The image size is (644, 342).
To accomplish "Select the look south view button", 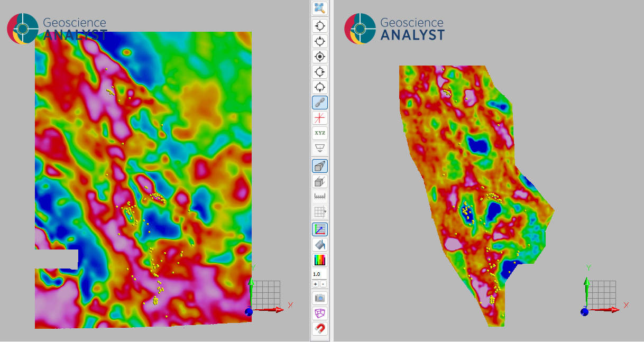I will coord(320,87).
